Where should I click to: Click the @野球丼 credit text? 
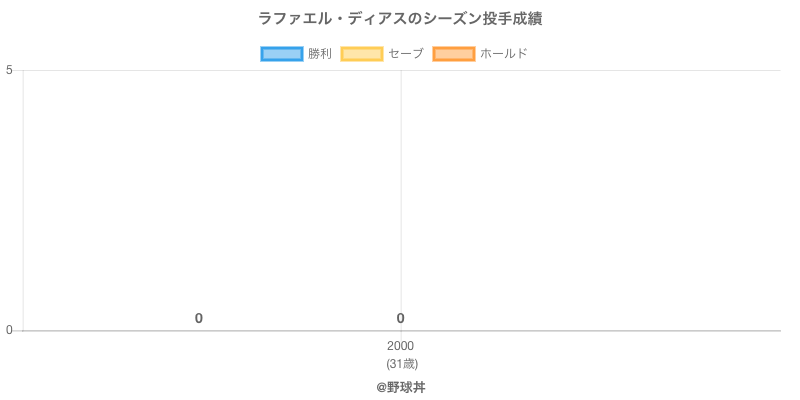coord(400,387)
